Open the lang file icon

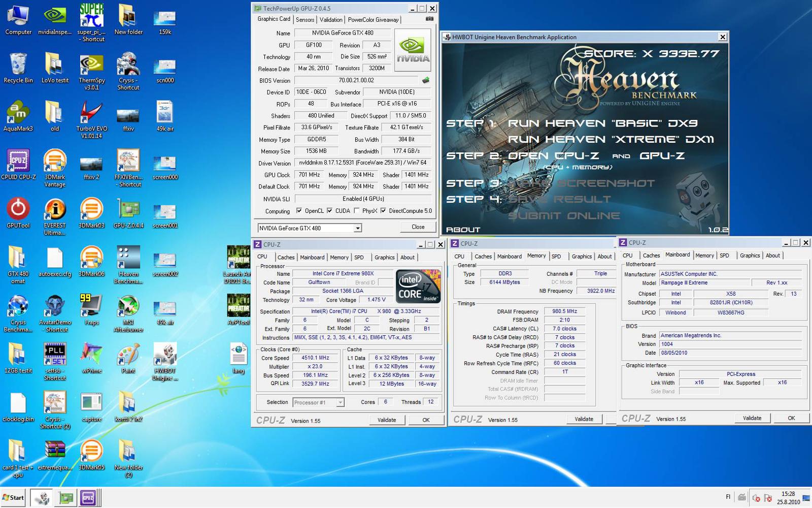[x=239, y=358]
